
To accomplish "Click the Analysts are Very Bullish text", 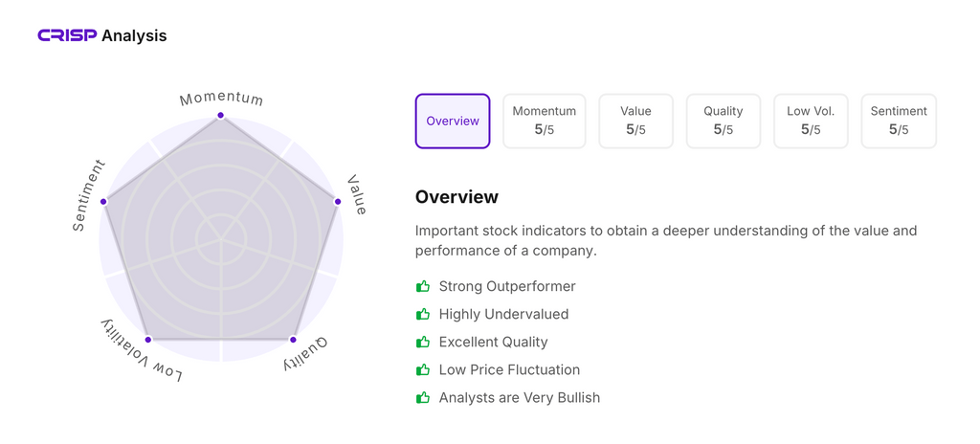I will tap(519, 397).
